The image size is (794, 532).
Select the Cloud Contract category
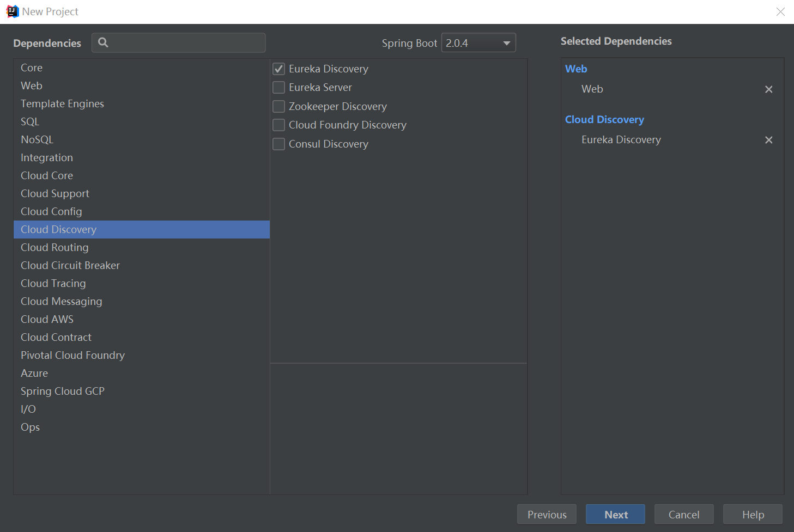click(142, 337)
